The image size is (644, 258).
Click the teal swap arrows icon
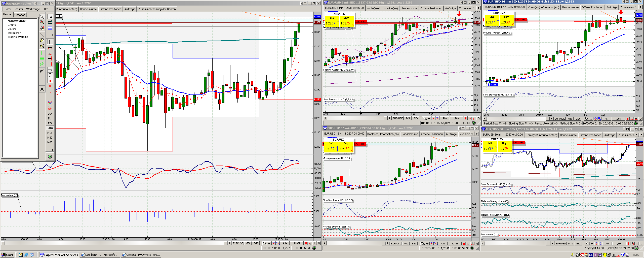point(50,22)
